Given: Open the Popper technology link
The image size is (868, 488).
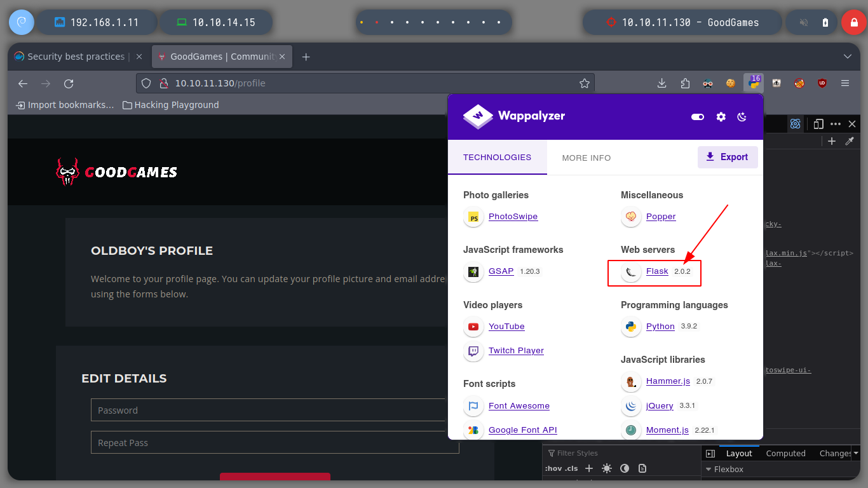Looking at the screenshot, I should coord(661,216).
